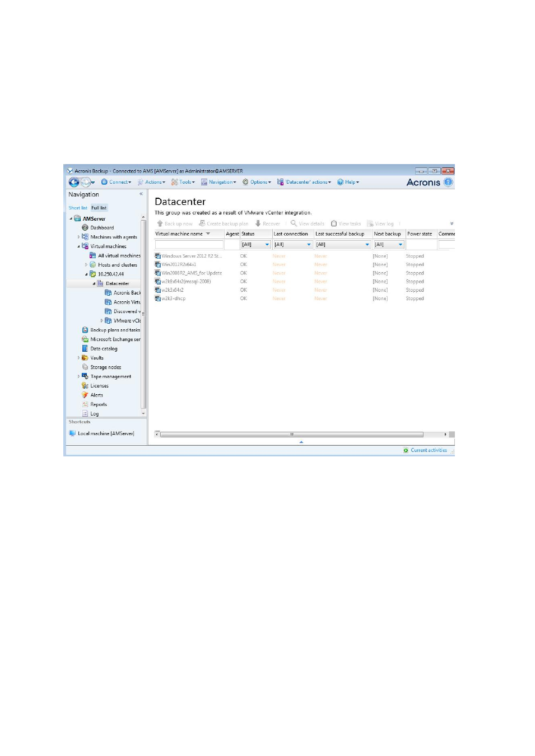Click the View log button
The image size is (535, 756).
(380, 223)
